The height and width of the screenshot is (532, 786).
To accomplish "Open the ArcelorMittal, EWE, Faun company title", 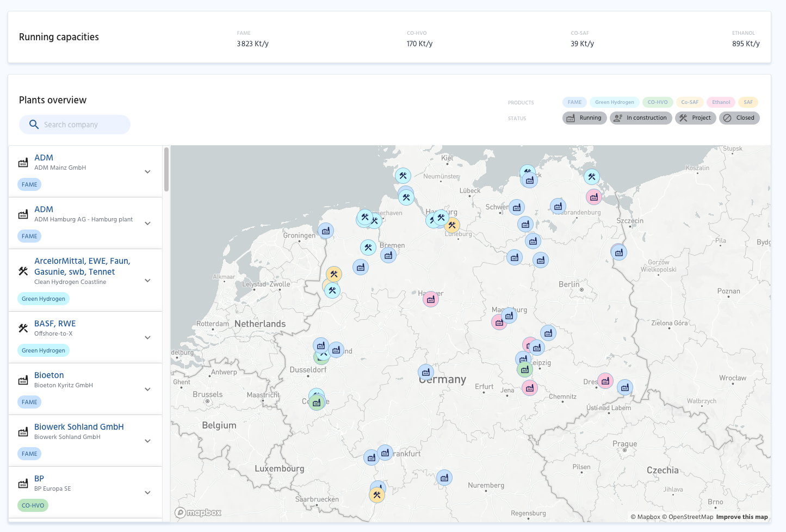I will tap(82, 267).
